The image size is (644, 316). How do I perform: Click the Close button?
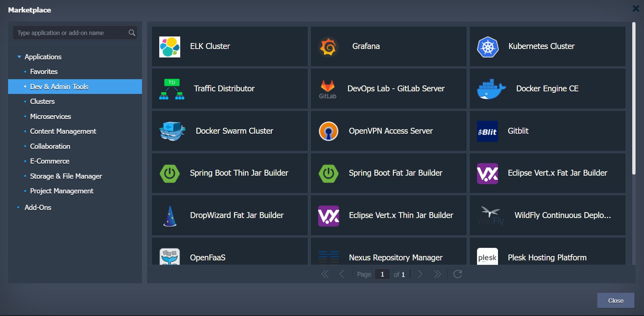tap(616, 301)
